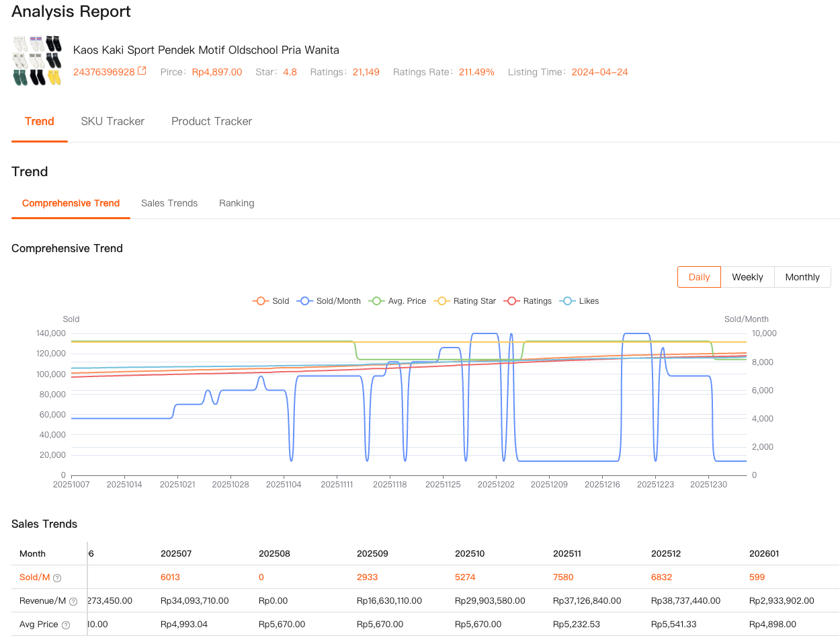The width and height of the screenshot is (840, 640).
Task: Switch to the Ranking sub-tab
Action: 237,203
